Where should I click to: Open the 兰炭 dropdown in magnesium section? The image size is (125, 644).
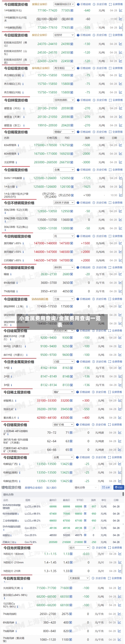[x=64, y=299]
